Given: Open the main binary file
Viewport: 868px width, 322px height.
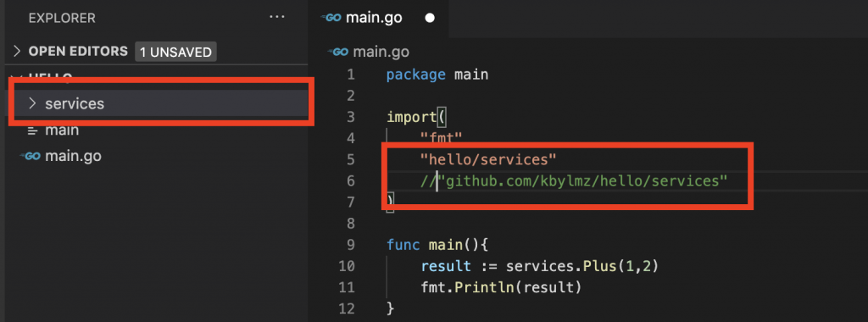Looking at the screenshot, I should [x=62, y=130].
